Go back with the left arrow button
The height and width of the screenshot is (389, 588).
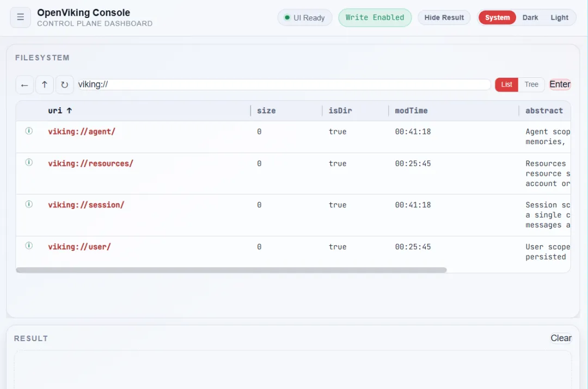pos(24,85)
